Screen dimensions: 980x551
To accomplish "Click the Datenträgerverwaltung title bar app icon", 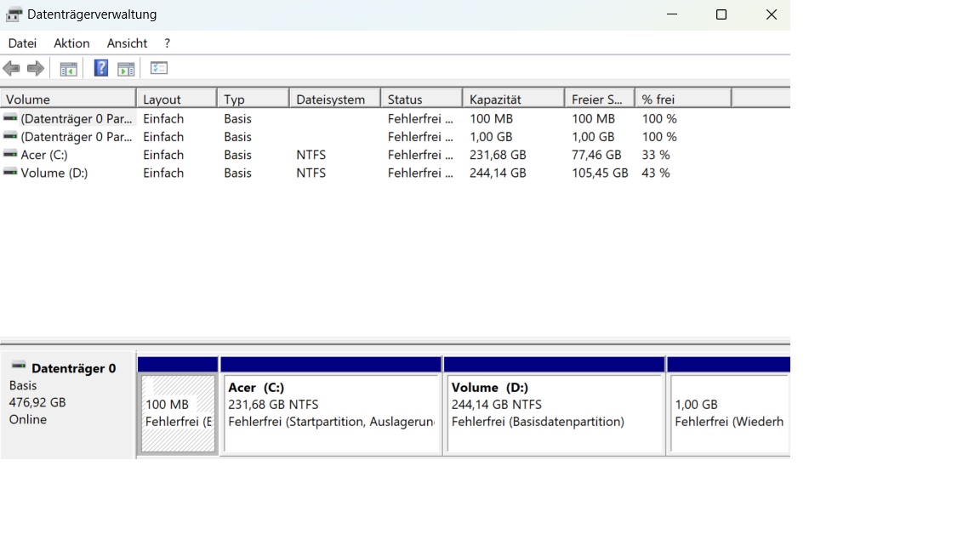I will (14, 14).
